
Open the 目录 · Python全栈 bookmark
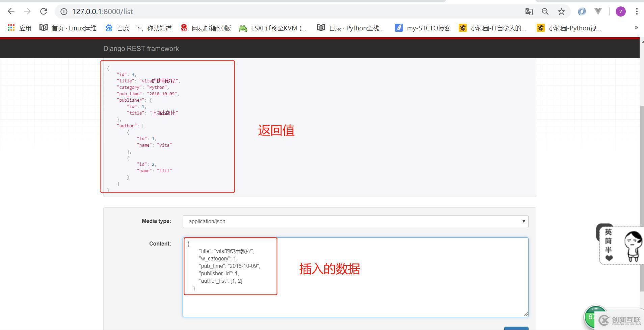(350, 28)
